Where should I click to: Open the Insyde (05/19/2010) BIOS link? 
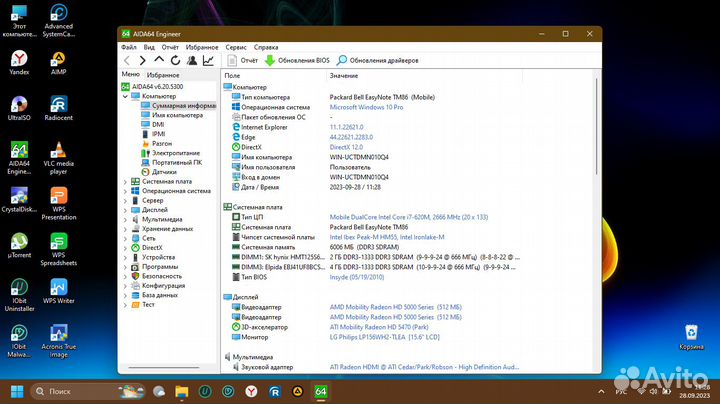[357, 277]
